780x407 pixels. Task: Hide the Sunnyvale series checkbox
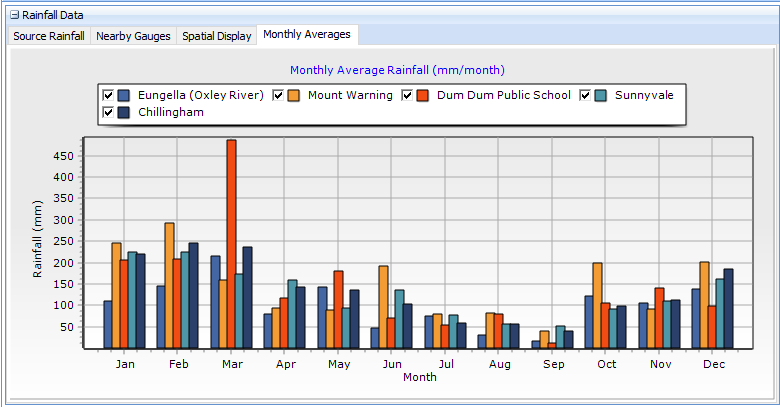(585, 95)
